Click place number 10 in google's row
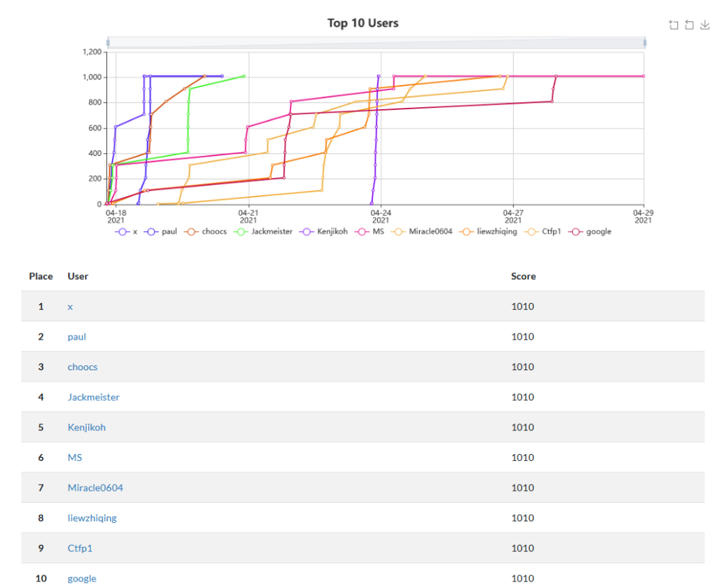726x588 pixels. coord(41,579)
